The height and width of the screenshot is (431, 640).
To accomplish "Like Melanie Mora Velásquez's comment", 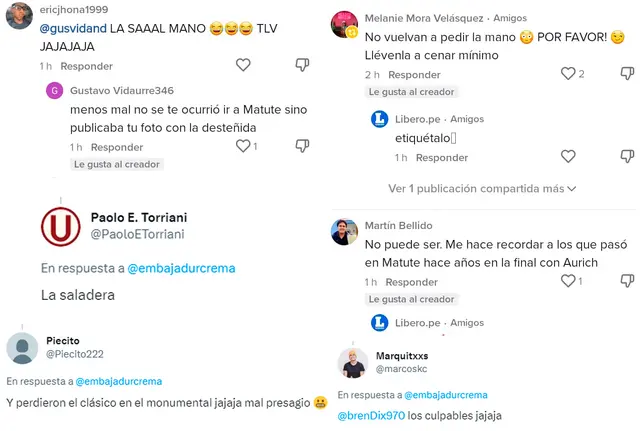I will point(568,74).
